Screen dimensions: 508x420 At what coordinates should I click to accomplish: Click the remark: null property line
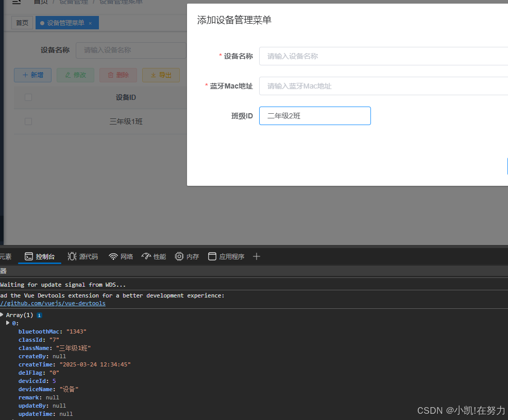click(x=39, y=397)
